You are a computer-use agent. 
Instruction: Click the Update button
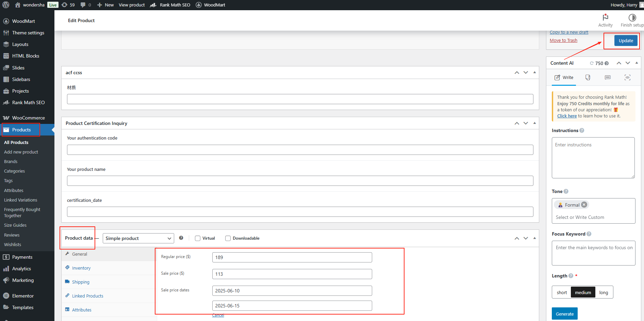(626, 41)
